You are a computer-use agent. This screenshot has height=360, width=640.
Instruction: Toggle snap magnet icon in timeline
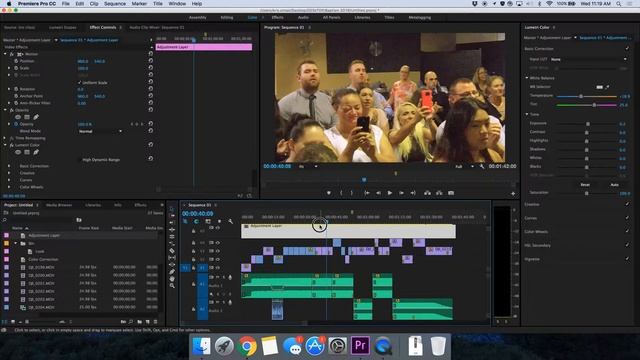click(x=196, y=221)
